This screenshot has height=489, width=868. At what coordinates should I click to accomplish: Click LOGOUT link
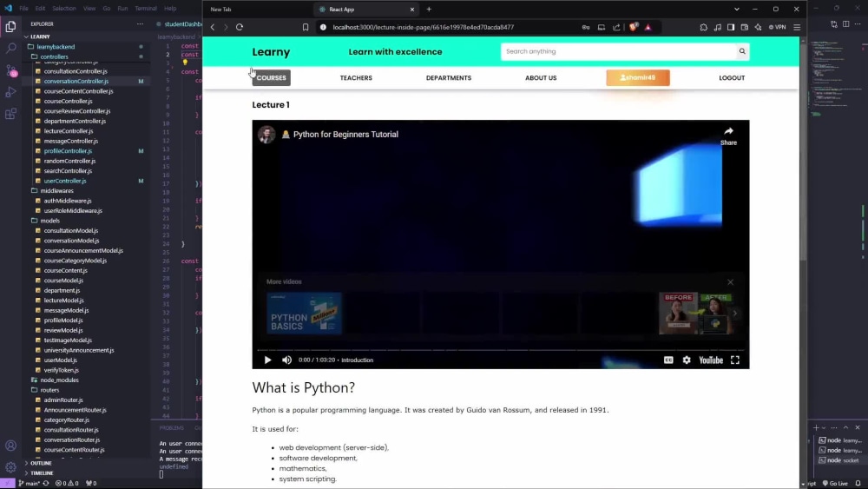pos(732,78)
